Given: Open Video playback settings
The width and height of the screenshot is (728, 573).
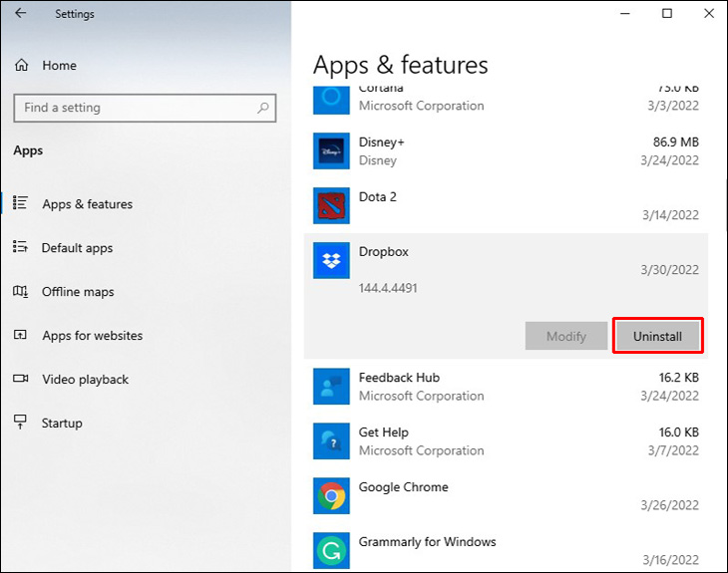Looking at the screenshot, I should pyautogui.click(x=85, y=380).
